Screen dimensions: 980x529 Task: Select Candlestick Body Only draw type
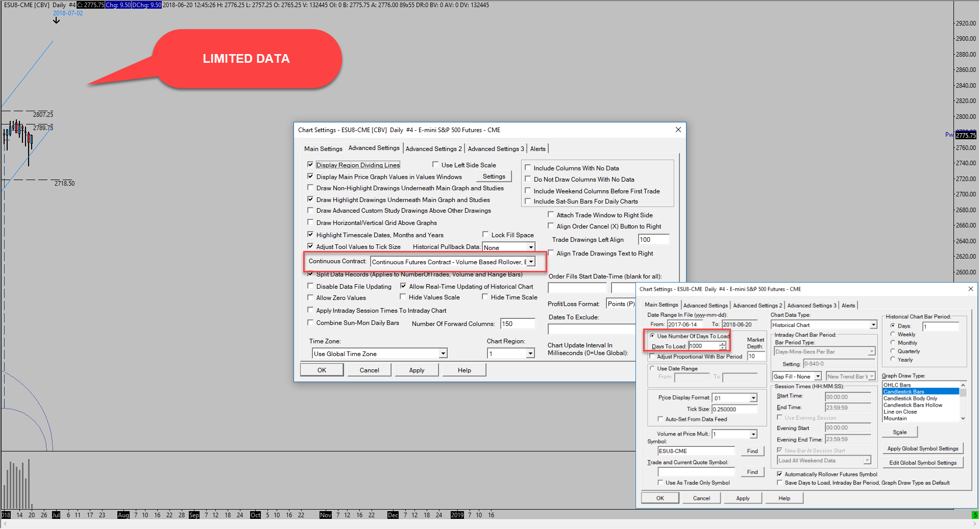point(921,398)
